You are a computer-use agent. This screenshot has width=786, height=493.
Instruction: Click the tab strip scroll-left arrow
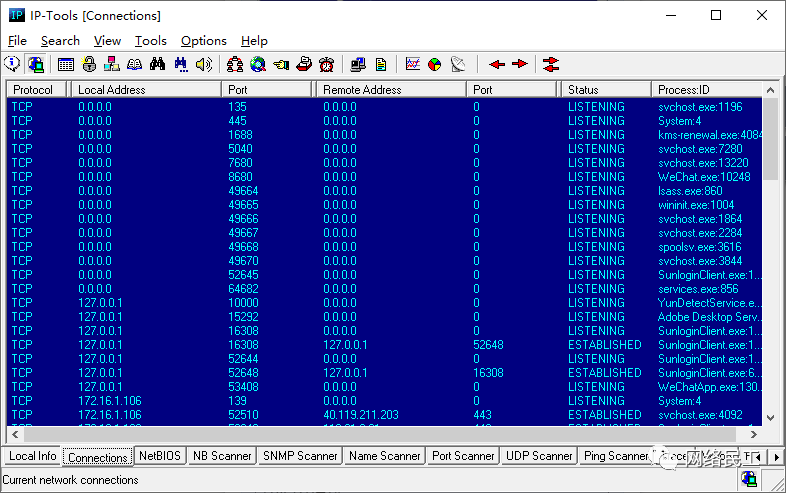click(x=758, y=457)
